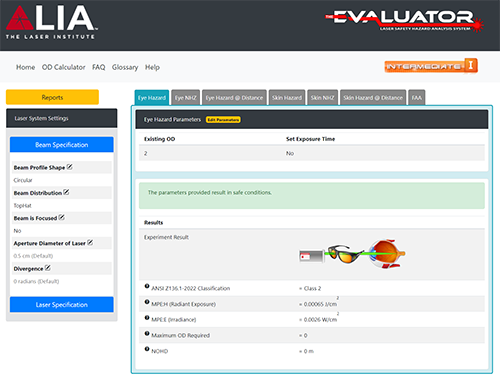The width and height of the screenshot is (500, 380).
Task: Open the Help page
Action: 152,67
